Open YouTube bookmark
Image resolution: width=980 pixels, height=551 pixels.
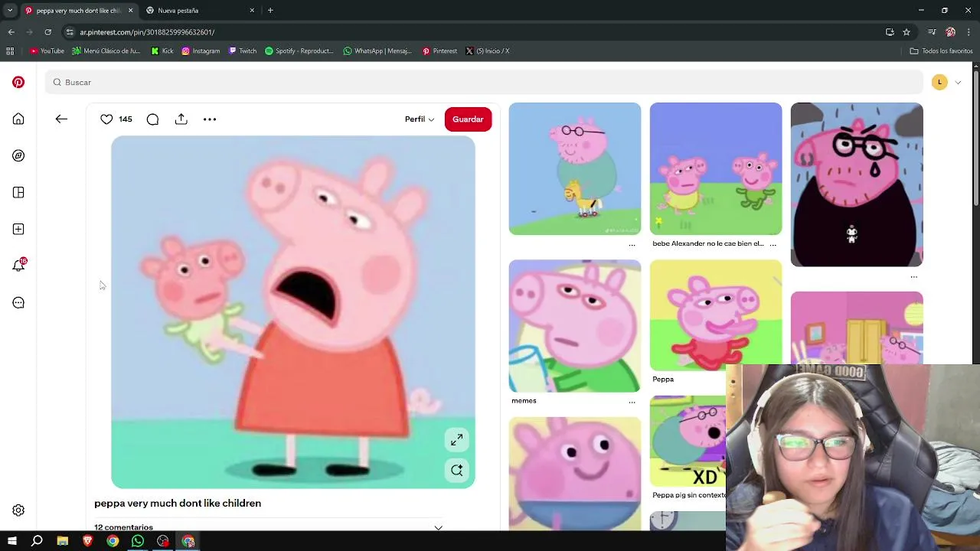click(47, 51)
